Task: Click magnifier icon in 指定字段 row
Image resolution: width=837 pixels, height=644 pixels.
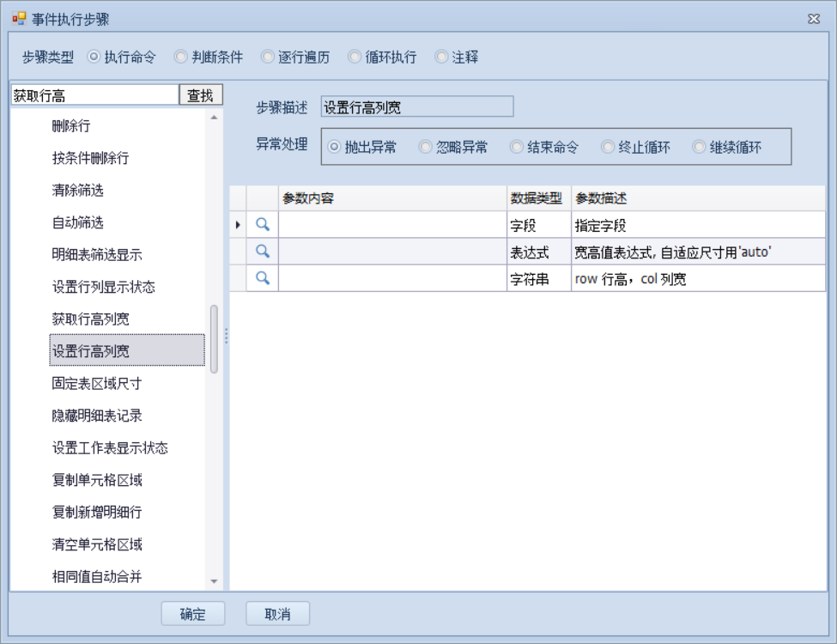Action: [x=264, y=224]
